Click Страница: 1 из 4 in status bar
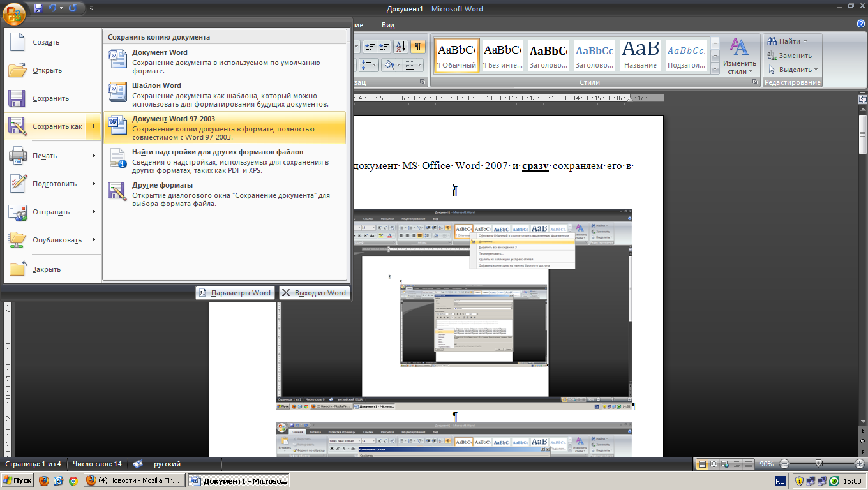This screenshot has width=868, height=490. click(x=33, y=464)
